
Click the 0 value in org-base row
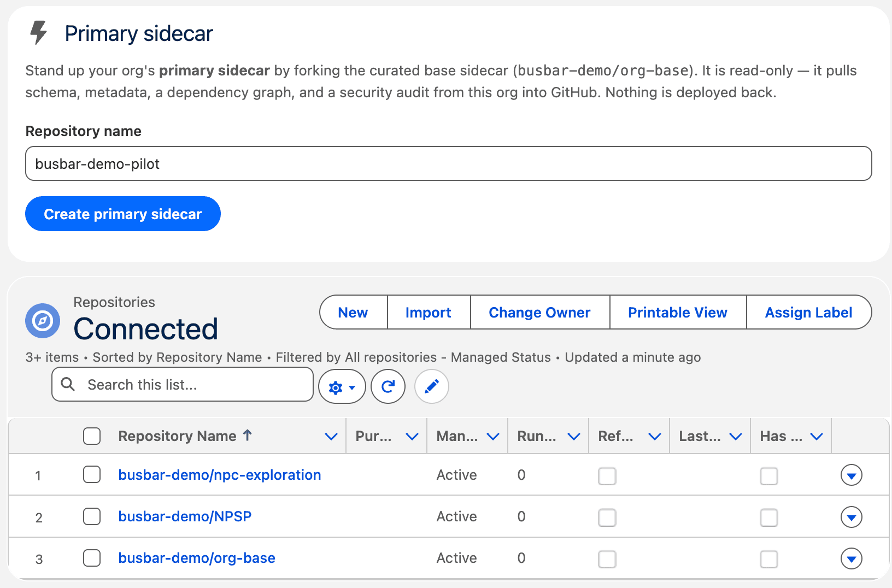coord(521,558)
